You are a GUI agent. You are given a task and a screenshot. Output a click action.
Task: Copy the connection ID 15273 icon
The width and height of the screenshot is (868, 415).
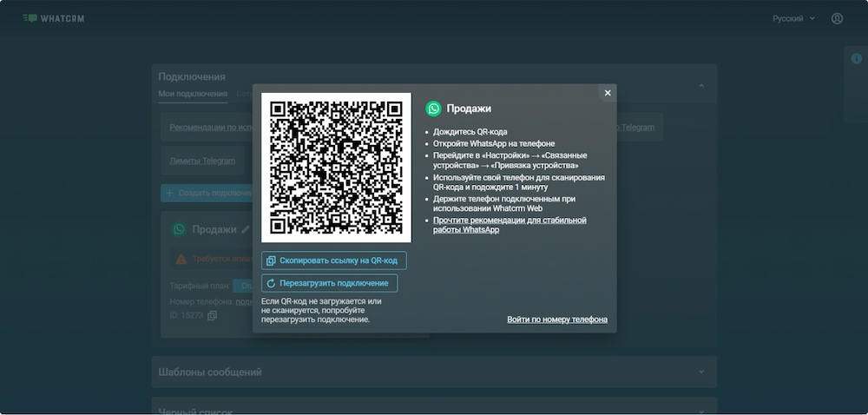212,315
